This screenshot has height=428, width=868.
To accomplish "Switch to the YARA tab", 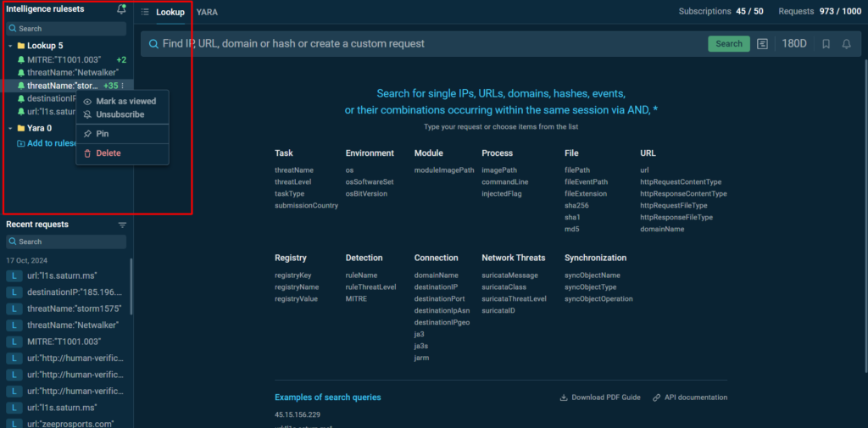I will [206, 12].
